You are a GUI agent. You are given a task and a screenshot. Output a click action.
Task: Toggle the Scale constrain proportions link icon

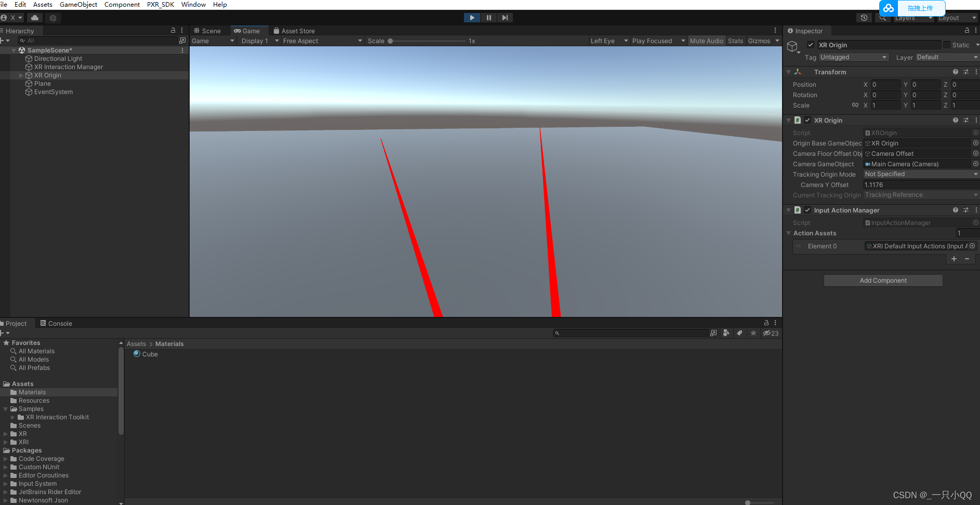(x=855, y=105)
